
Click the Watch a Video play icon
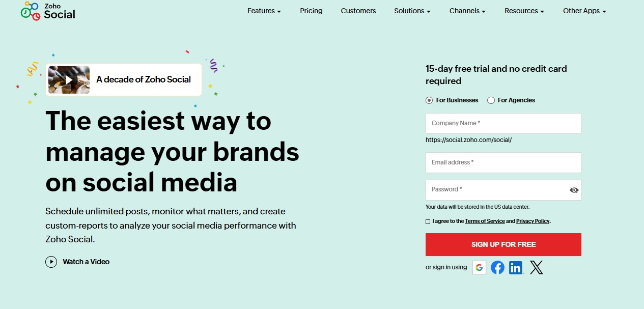pyautogui.click(x=51, y=262)
